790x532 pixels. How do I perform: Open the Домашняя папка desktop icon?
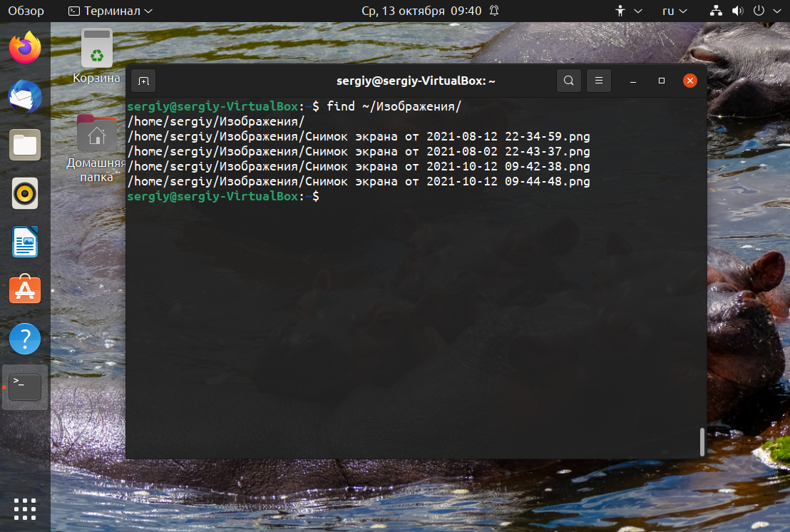tap(96, 148)
